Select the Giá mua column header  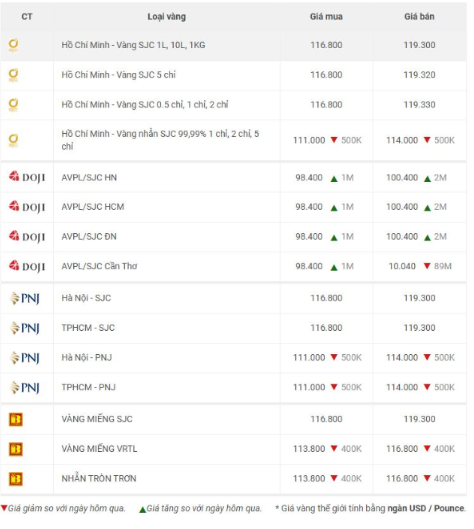tap(326, 17)
